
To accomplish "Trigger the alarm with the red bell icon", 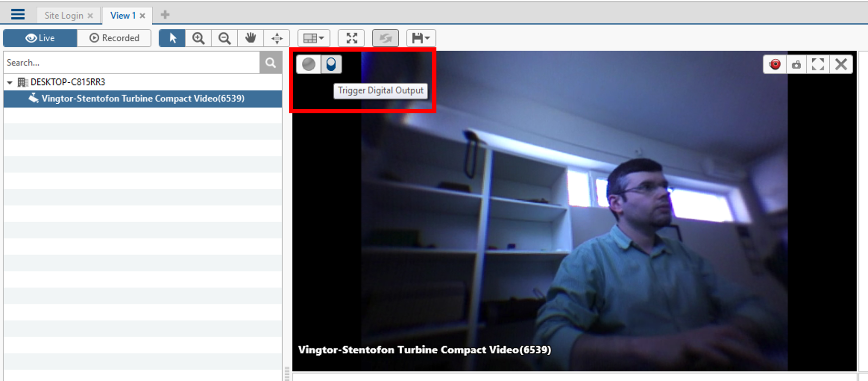I will [x=775, y=64].
